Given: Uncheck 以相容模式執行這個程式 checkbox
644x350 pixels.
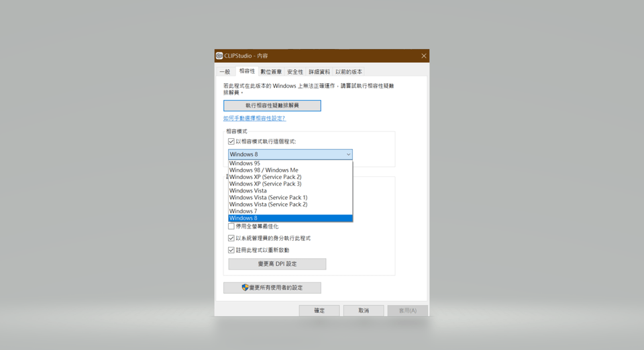Looking at the screenshot, I should point(231,141).
